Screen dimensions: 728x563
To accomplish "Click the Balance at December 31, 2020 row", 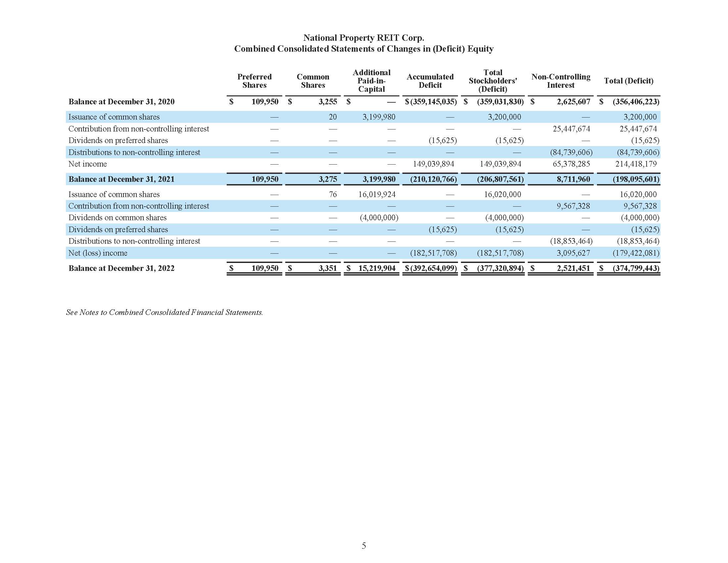I will coord(121,102).
